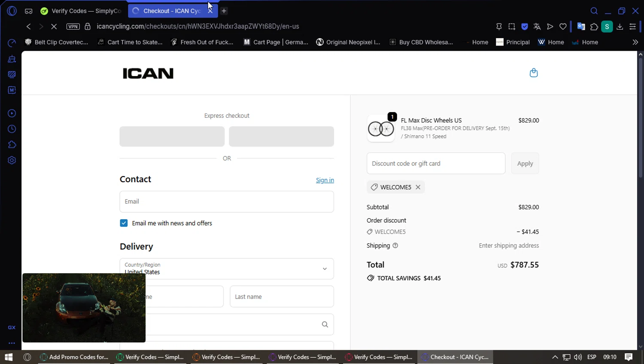Image resolution: width=644 pixels, height=364 pixels.
Task: Take a snapshot with the capture icon
Action: coord(512,27)
